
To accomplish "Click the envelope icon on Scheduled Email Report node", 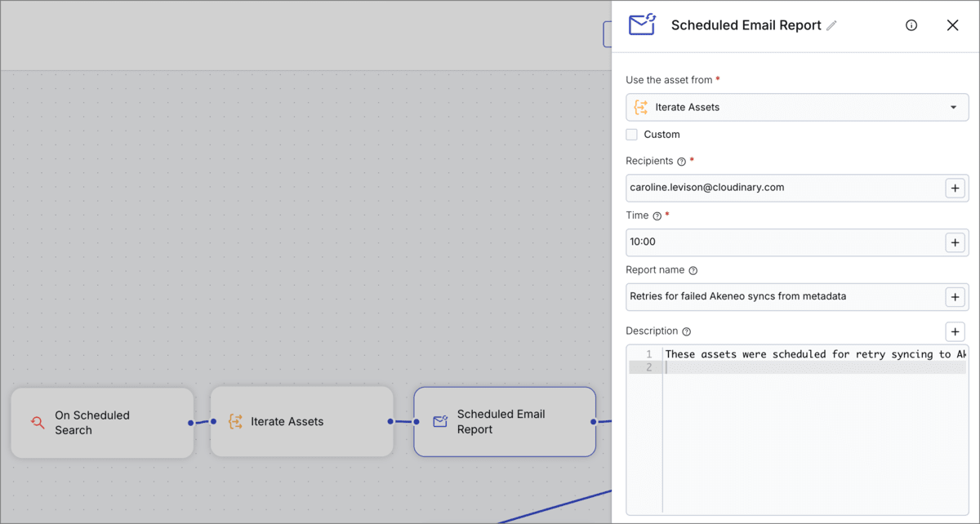I will pos(439,422).
